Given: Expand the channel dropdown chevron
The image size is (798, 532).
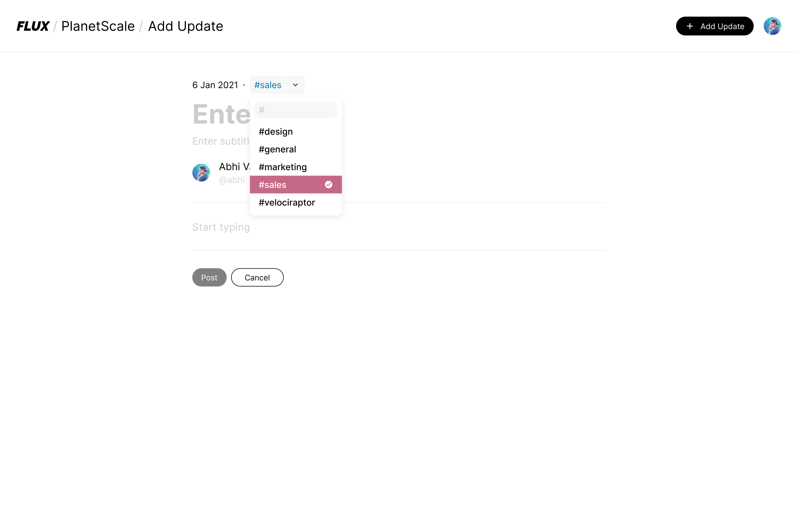Looking at the screenshot, I should 296,85.
